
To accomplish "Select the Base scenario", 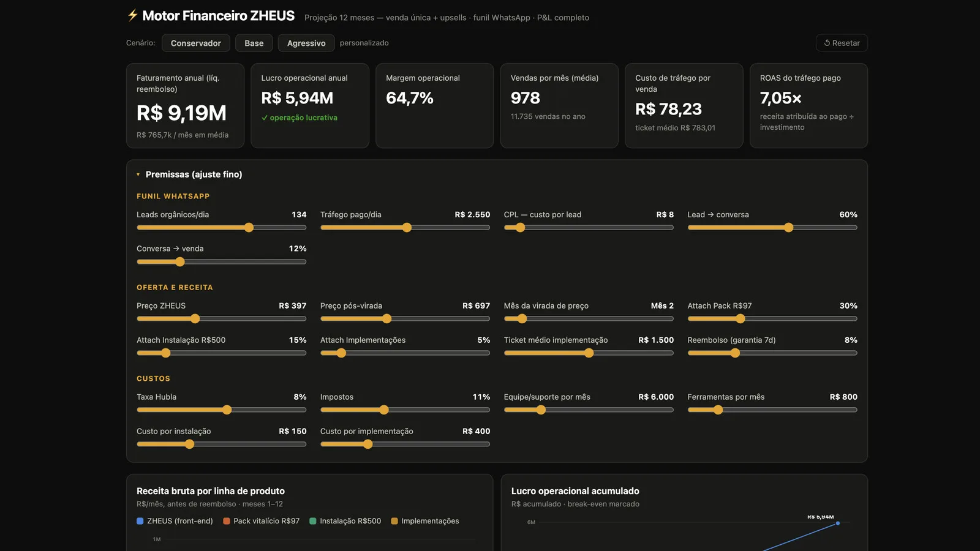I will [254, 43].
